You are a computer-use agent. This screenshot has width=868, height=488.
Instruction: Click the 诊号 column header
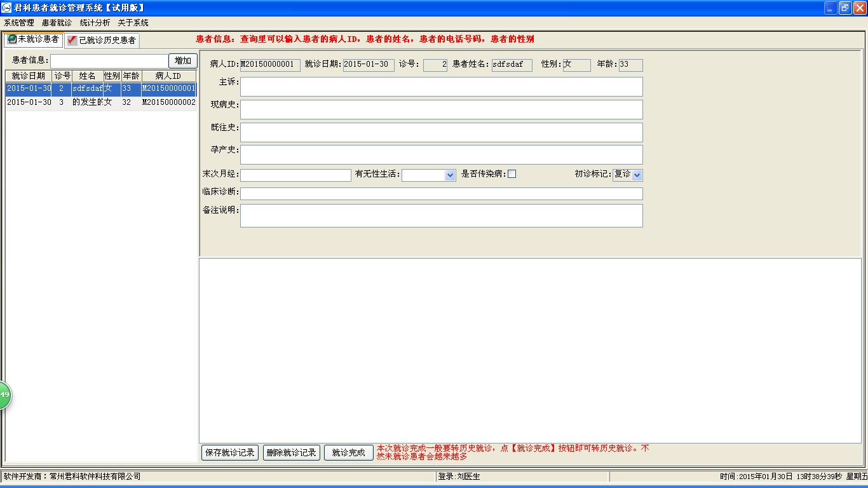62,76
